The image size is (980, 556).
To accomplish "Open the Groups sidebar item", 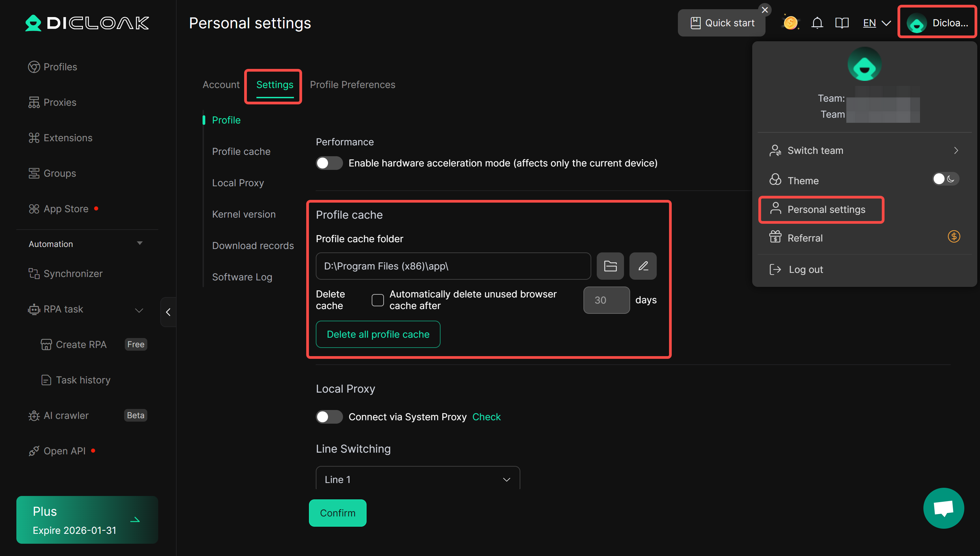I will coord(52,173).
